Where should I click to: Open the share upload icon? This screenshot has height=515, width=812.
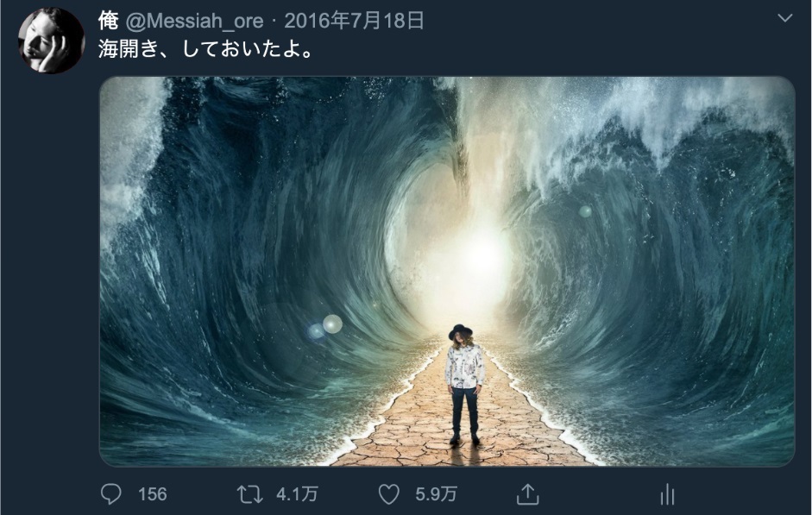pyautogui.click(x=528, y=493)
